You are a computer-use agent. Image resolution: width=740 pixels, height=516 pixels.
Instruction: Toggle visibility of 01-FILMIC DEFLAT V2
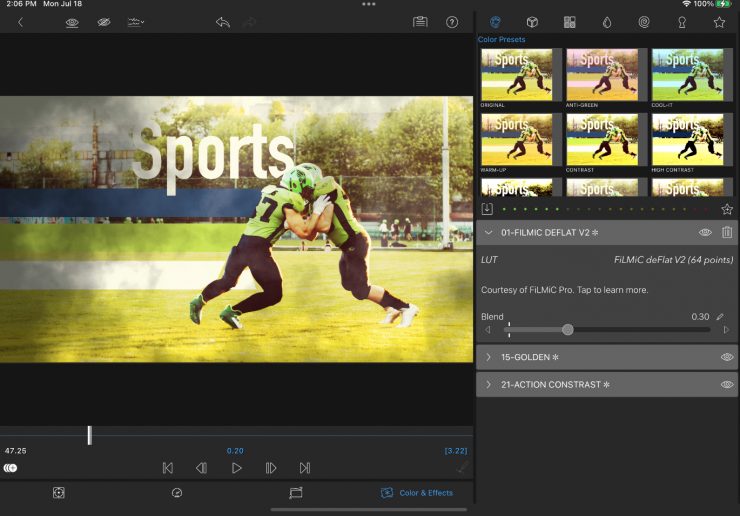point(705,232)
